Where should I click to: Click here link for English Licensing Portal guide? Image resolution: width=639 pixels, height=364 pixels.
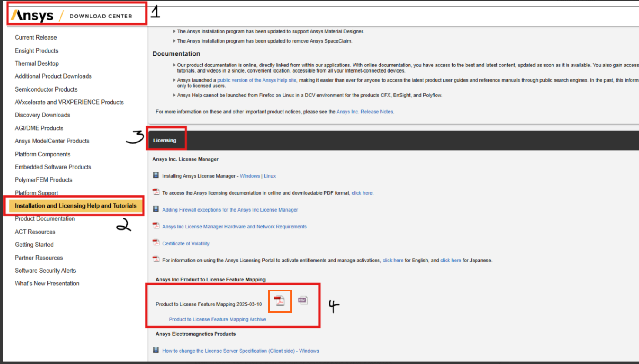click(x=393, y=261)
